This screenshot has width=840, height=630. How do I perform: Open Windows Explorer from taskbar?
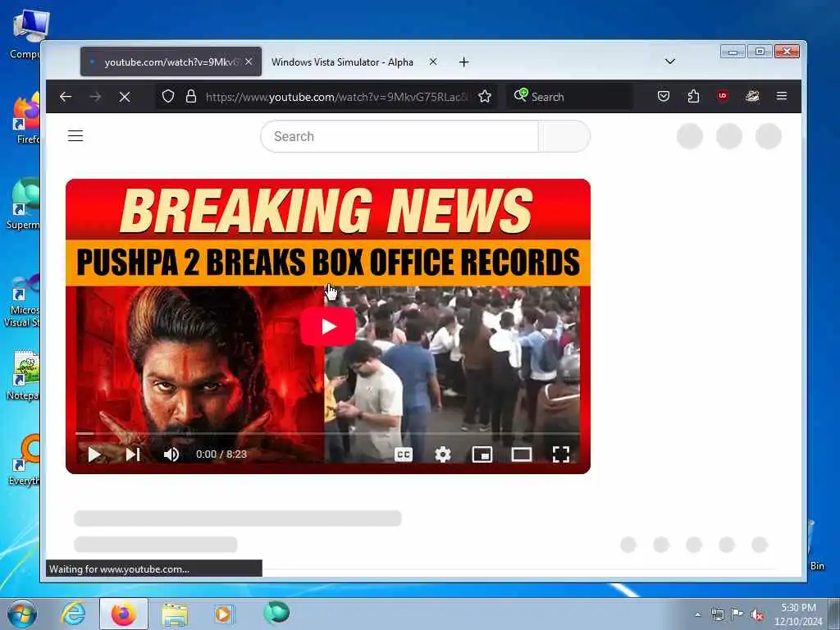175,614
